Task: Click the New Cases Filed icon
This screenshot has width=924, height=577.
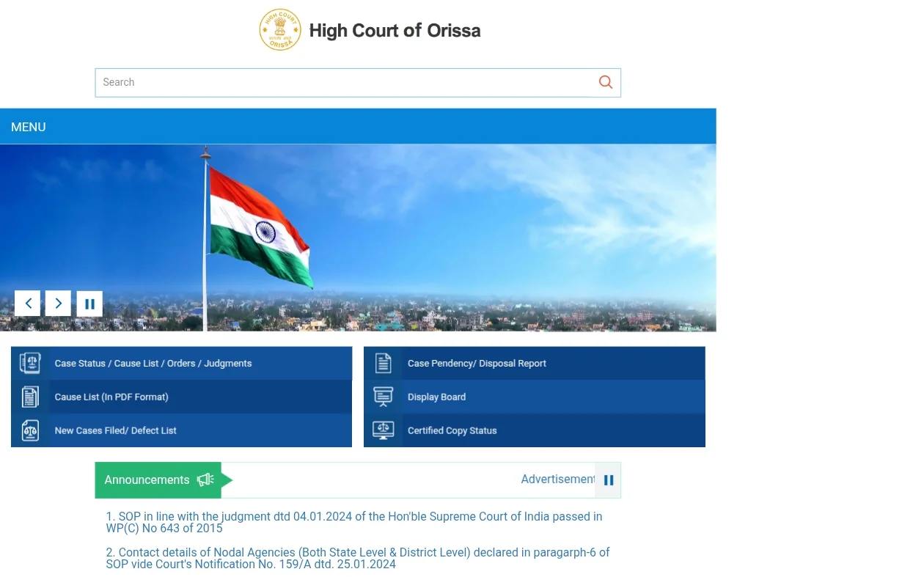Action: (x=30, y=430)
